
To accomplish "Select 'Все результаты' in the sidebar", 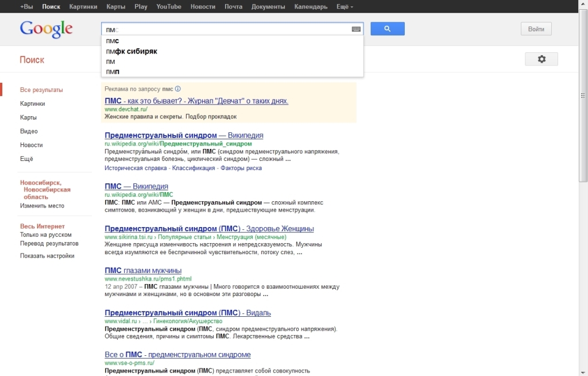I will pyautogui.click(x=41, y=90).
